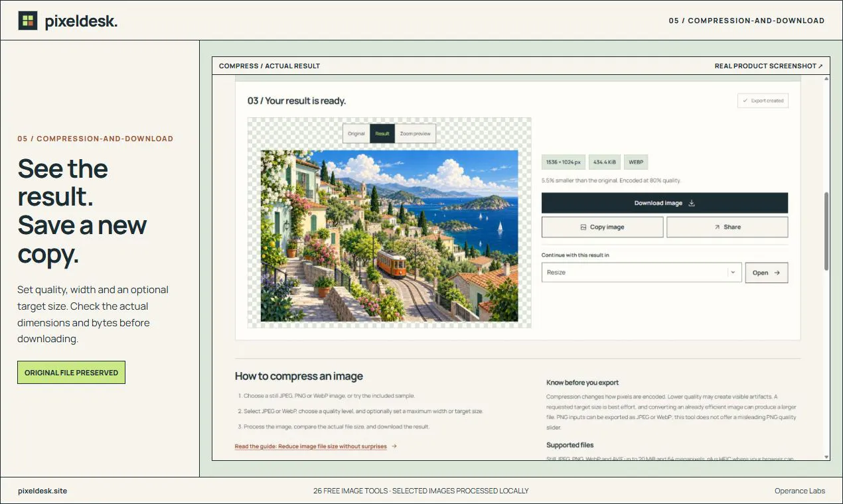Select the Result preview tab
This screenshot has width=843, height=504.
click(x=382, y=133)
